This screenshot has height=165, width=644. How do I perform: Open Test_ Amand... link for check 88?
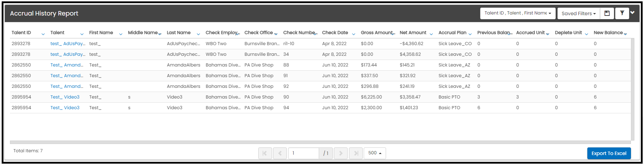tap(67, 65)
